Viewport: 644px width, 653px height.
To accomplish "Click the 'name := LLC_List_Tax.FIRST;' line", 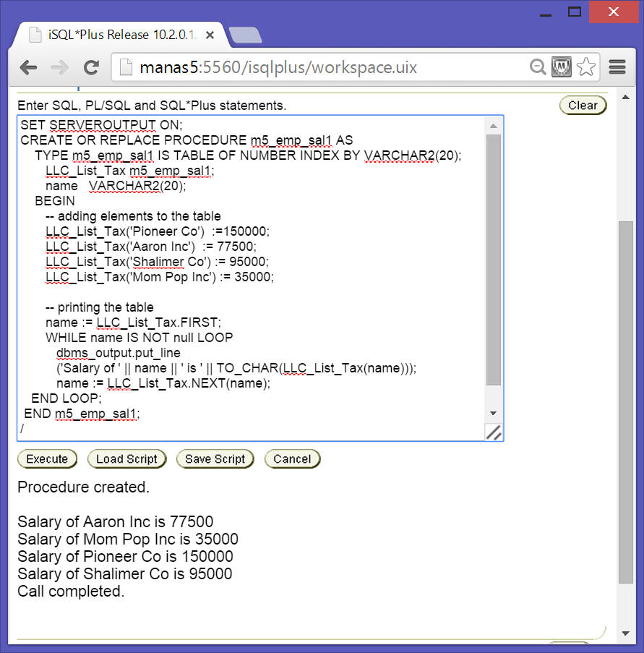I will point(134,323).
